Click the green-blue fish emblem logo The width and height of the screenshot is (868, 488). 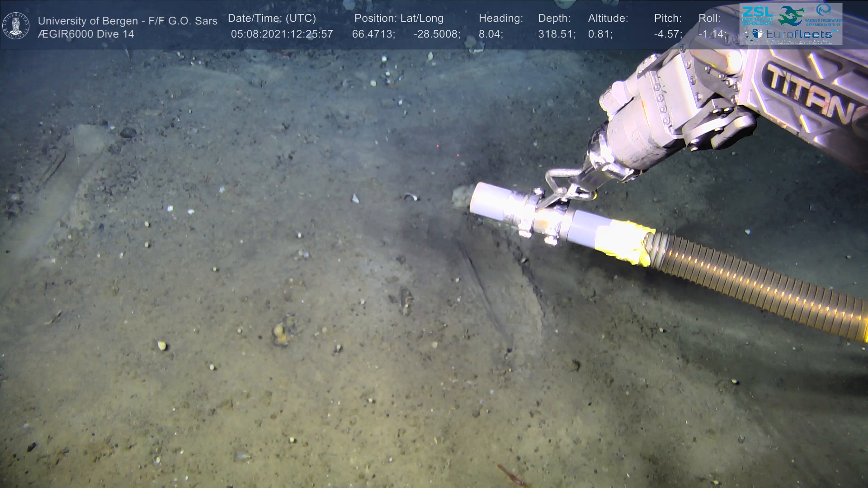pyautogui.click(x=791, y=16)
